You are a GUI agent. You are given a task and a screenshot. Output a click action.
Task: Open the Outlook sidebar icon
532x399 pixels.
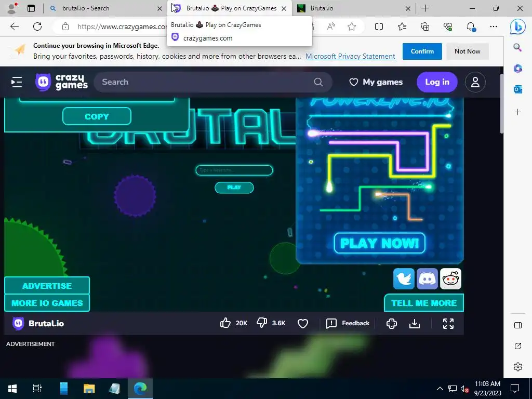518,89
